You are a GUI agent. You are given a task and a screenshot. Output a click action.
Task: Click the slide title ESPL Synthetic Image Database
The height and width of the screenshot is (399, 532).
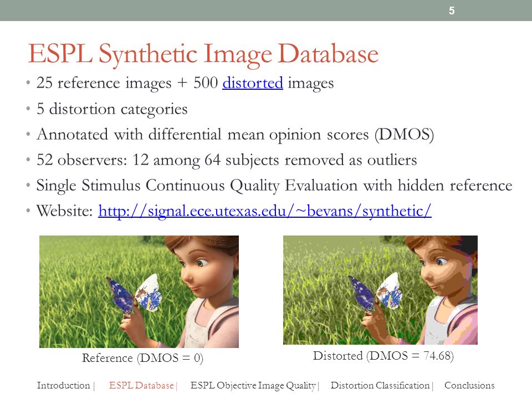203,54
